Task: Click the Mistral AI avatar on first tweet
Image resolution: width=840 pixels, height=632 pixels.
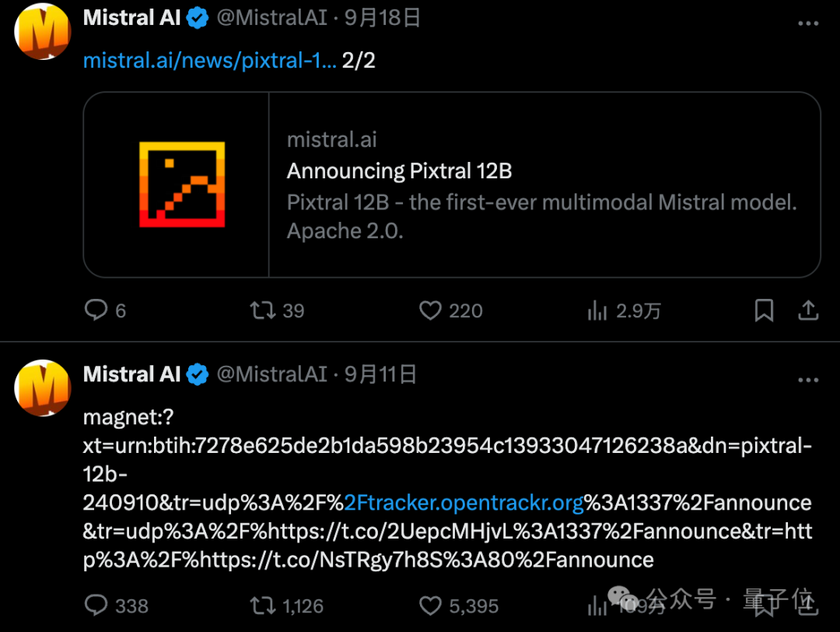Action: pyautogui.click(x=42, y=31)
